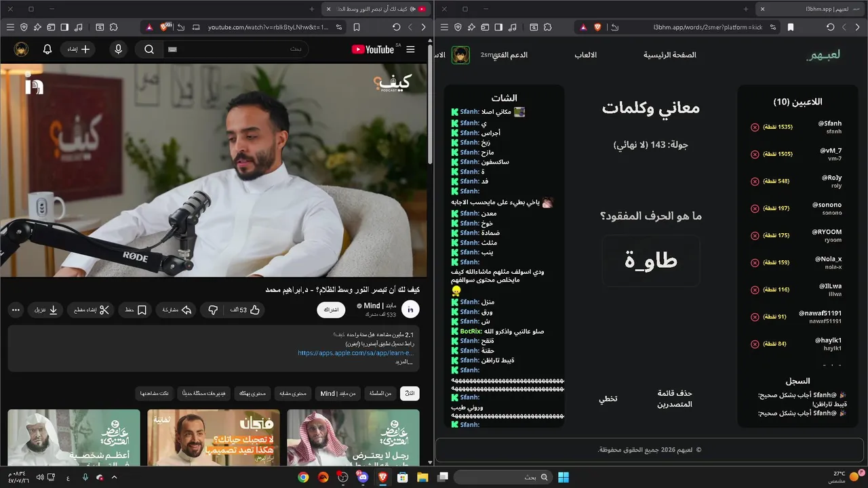Open the browser main menu in l3bhm window
The height and width of the screenshot is (488, 868).
[x=444, y=27]
